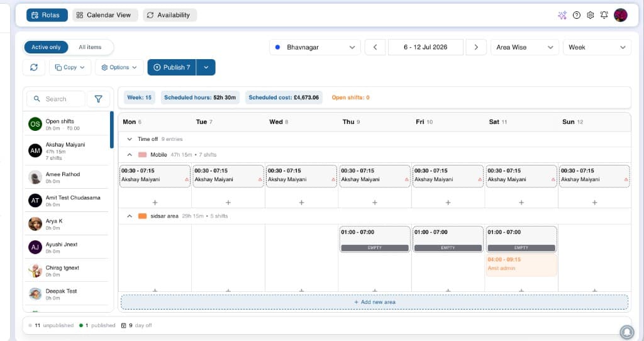This screenshot has width=644, height=341.
Task: Click the Mobile area pink color swatch
Action: pos(143,155)
